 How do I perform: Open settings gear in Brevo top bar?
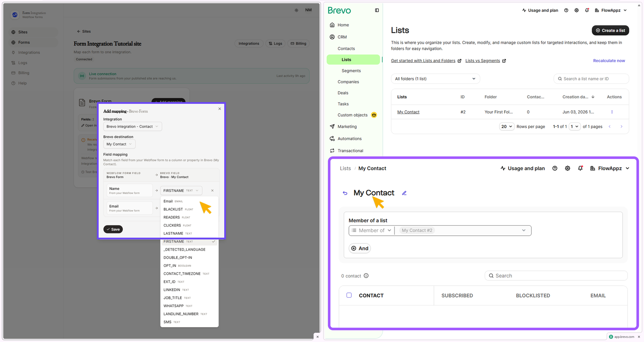(576, 10)
